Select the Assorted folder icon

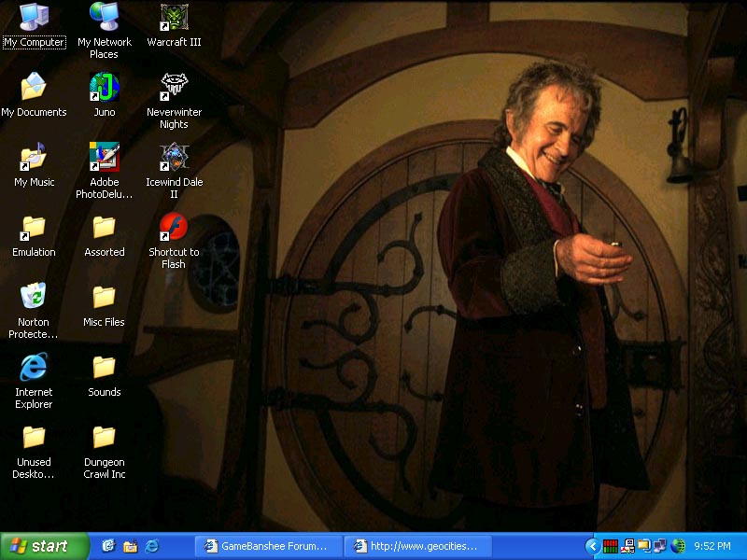(x=104, y=235)
